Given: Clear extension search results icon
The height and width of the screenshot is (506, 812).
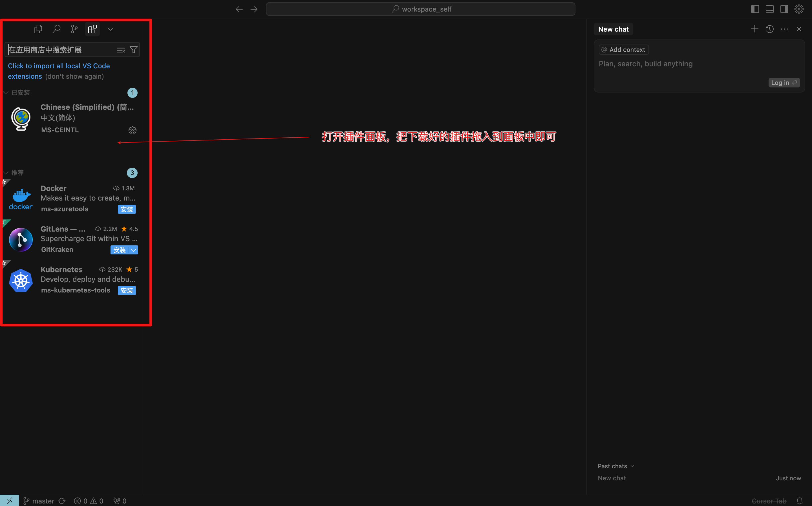Looking at the screenshot, I should point(121,50).
